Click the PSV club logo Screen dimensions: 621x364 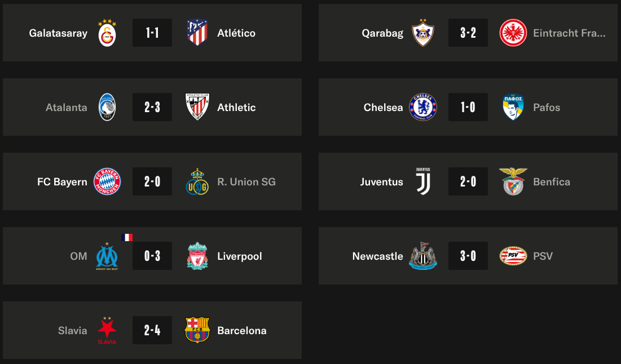point(513,256)
